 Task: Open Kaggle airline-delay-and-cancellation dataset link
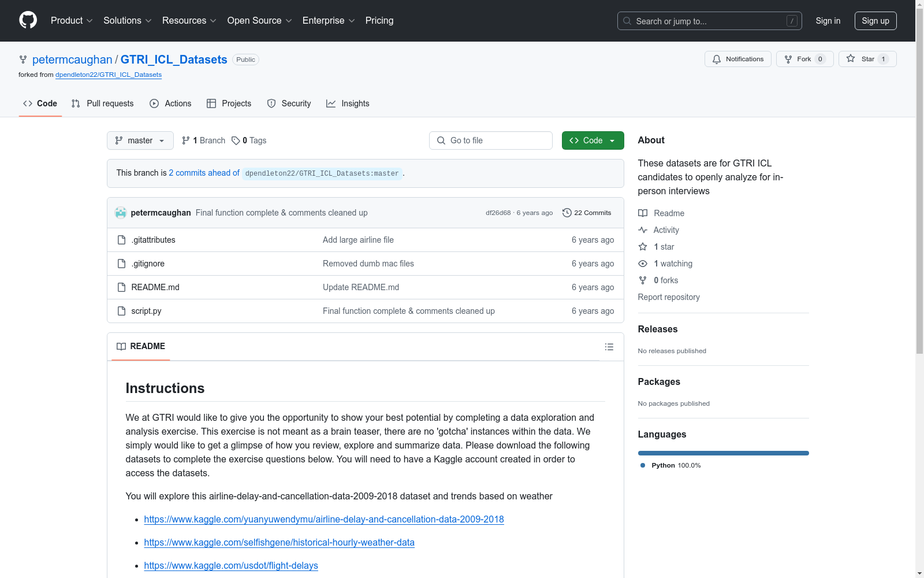(324, 519)
